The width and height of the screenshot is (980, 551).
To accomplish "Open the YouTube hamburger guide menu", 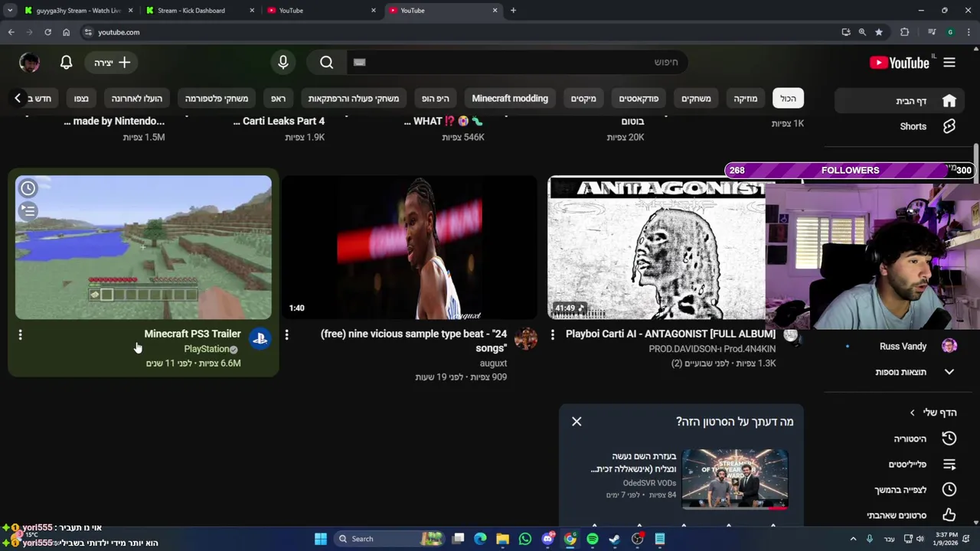I will pyautogui.click(x=949, y=63).
